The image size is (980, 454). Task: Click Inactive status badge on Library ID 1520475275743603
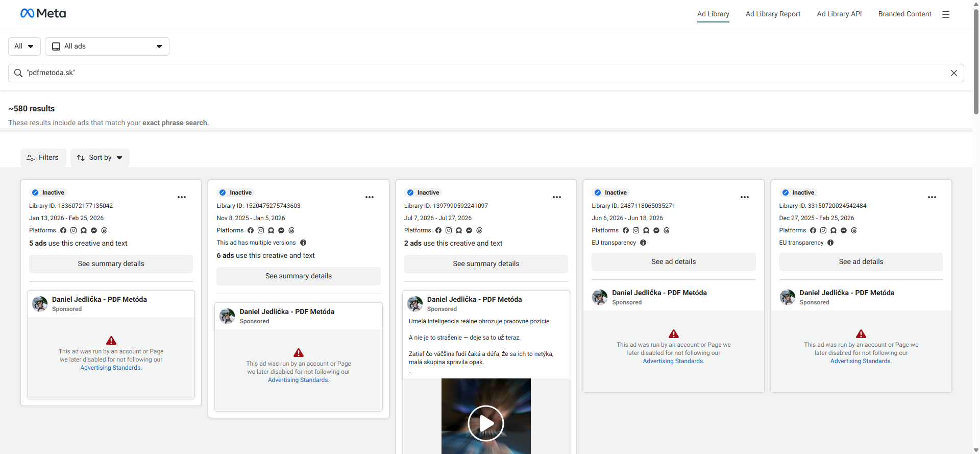pyautogui.click(x=235, y=193)
